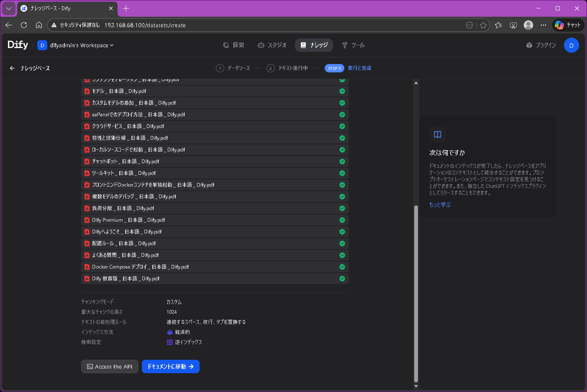Select the Dify 教育版_日本語_Dify.pdf row
587x392 pixels.
point(215,279)
